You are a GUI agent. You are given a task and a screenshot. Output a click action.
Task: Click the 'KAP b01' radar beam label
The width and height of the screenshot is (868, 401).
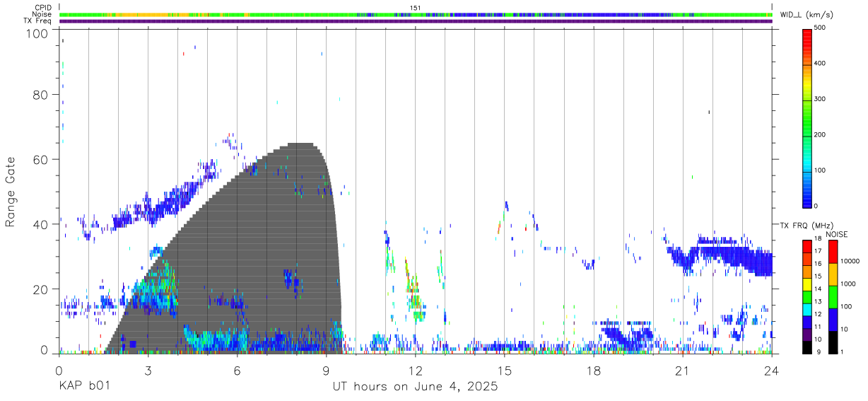(84, 387)
